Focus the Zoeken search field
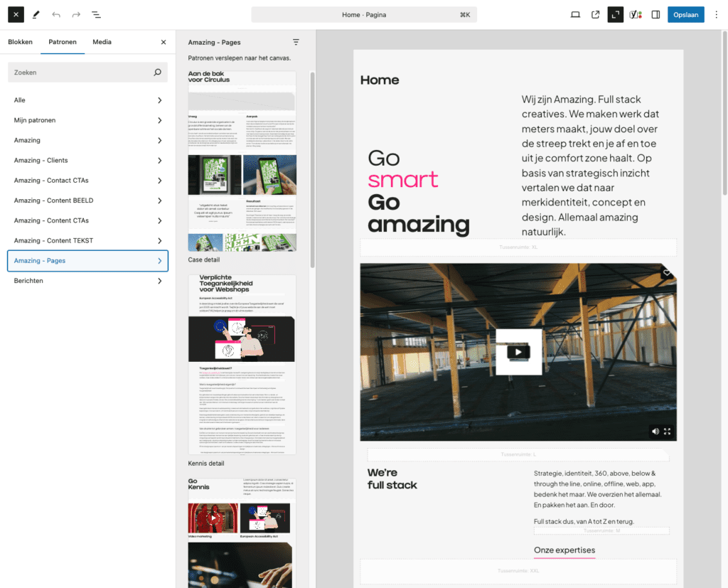728x588 pixels. (87, 73)
